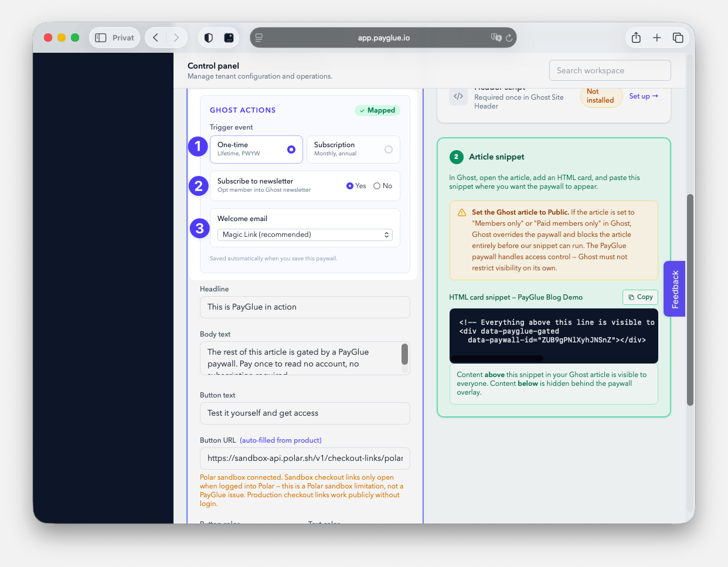The image size is (728, 567).
Task: Toggle the Safari sidebar icon
Action: click(101, 38)
